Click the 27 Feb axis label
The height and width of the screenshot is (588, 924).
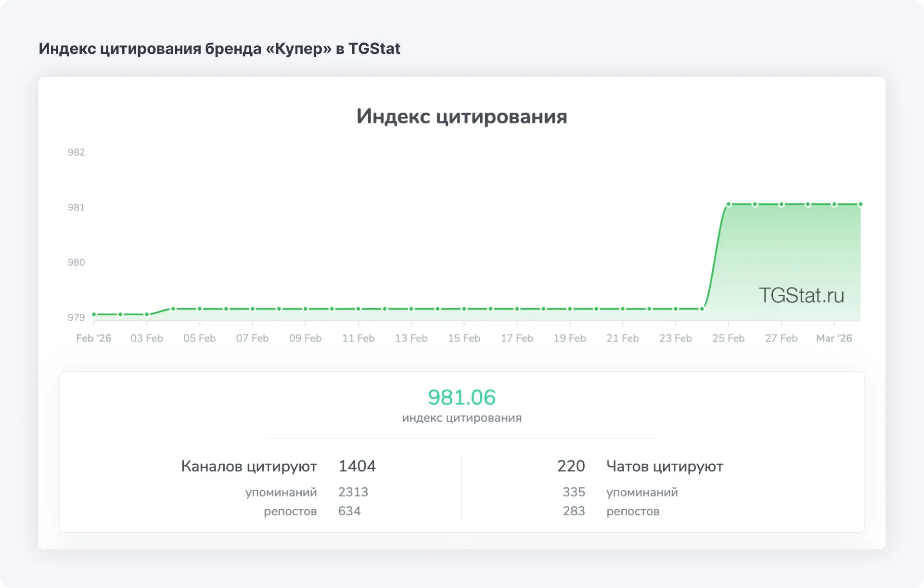tap(781, 338)
